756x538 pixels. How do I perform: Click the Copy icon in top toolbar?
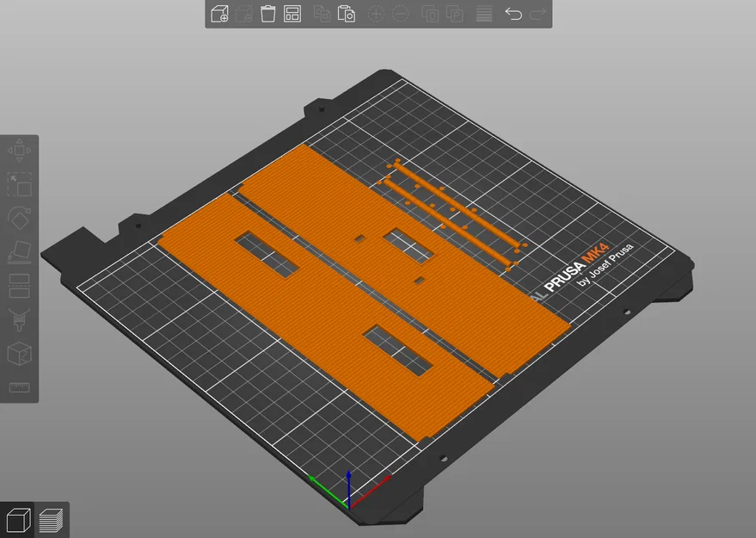click(322, 14)
